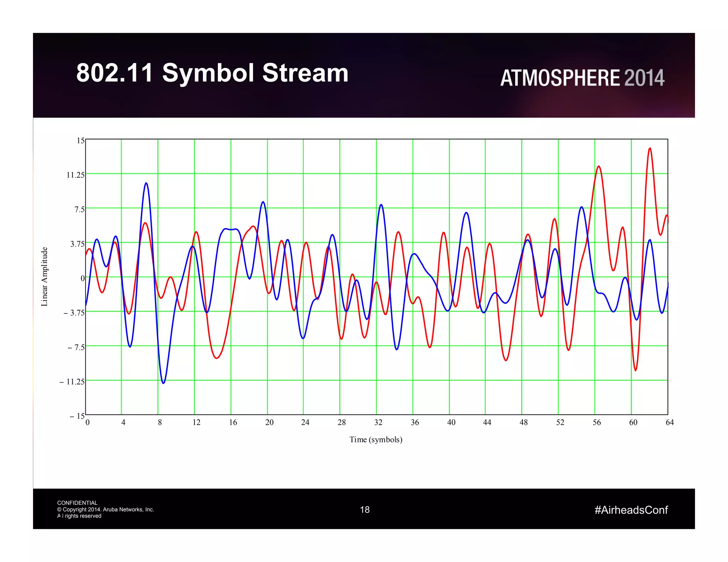The height and width of the screenshot is (562, 728).
Task: Click the y-axis value '15'
Action: tap(81, 141)
